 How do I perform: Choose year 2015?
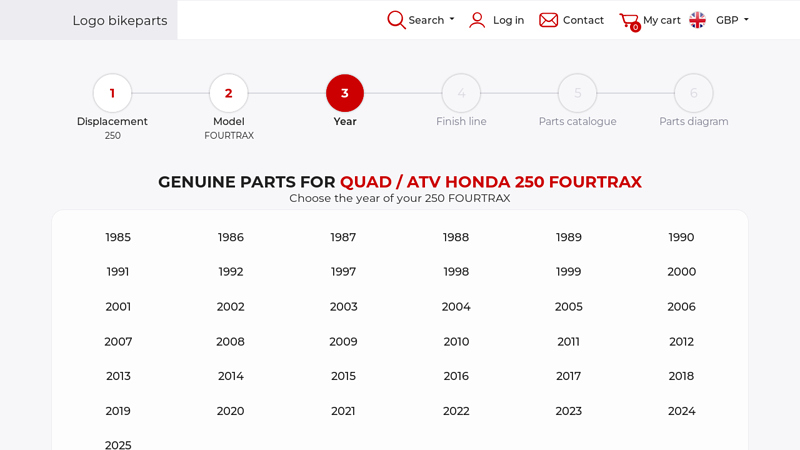343,376
